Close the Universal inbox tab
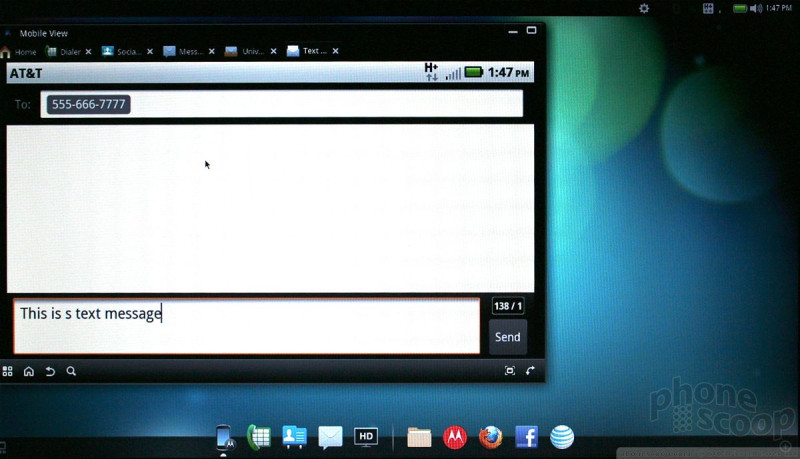 273,52
